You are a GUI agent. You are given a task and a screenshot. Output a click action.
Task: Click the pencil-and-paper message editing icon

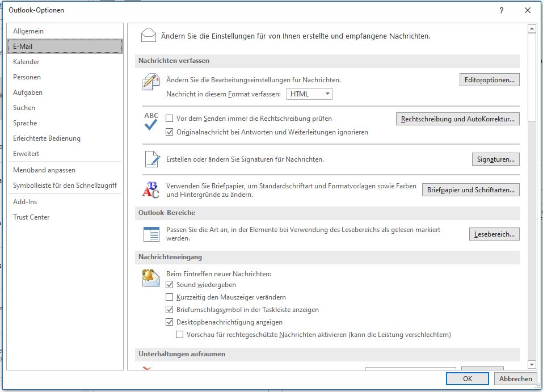point(151,82)
